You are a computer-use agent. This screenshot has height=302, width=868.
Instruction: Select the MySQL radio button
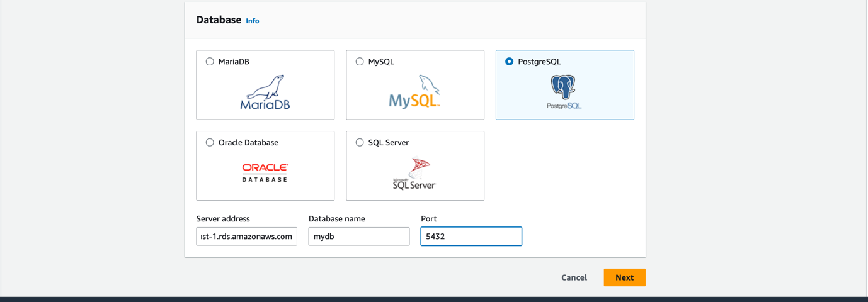pyautogui.click(x=360, y=62)
